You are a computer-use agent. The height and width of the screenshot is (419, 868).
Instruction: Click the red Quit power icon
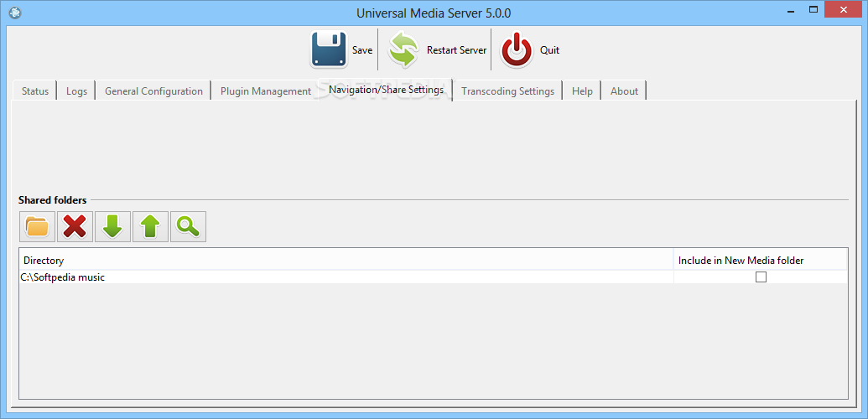click(x=517, y=49)
